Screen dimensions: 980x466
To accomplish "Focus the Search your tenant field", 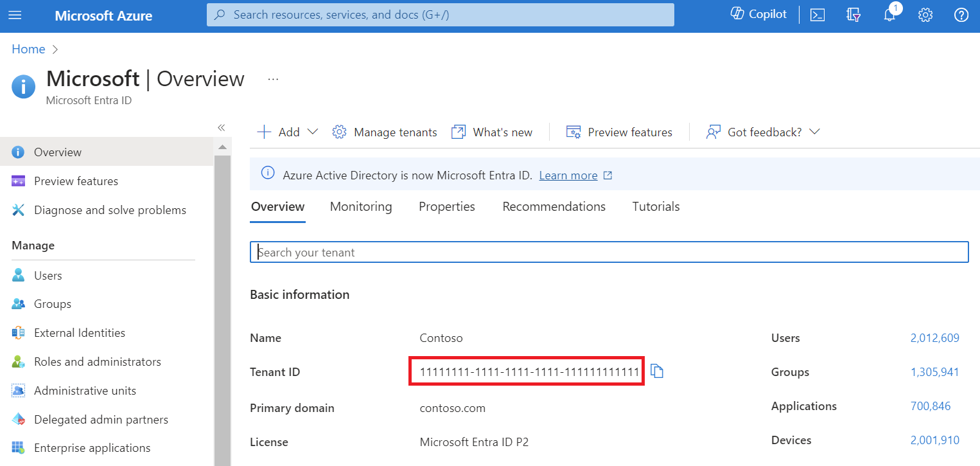I will pos(609,252).
